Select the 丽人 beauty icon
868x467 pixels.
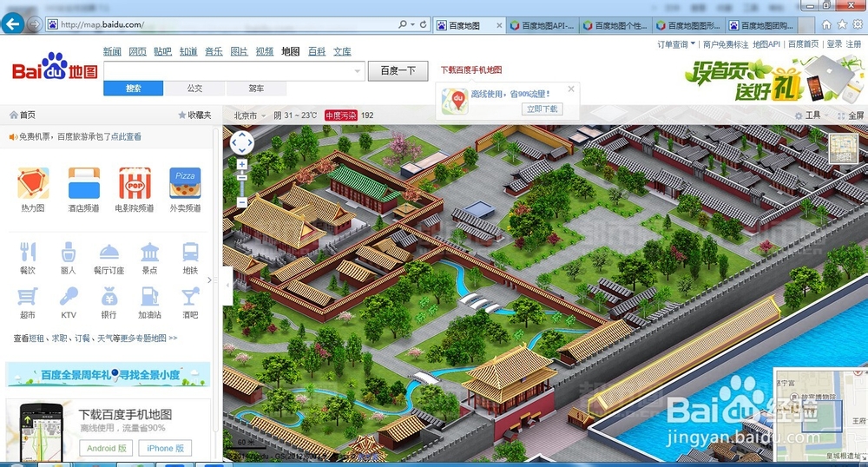point(68,252)
